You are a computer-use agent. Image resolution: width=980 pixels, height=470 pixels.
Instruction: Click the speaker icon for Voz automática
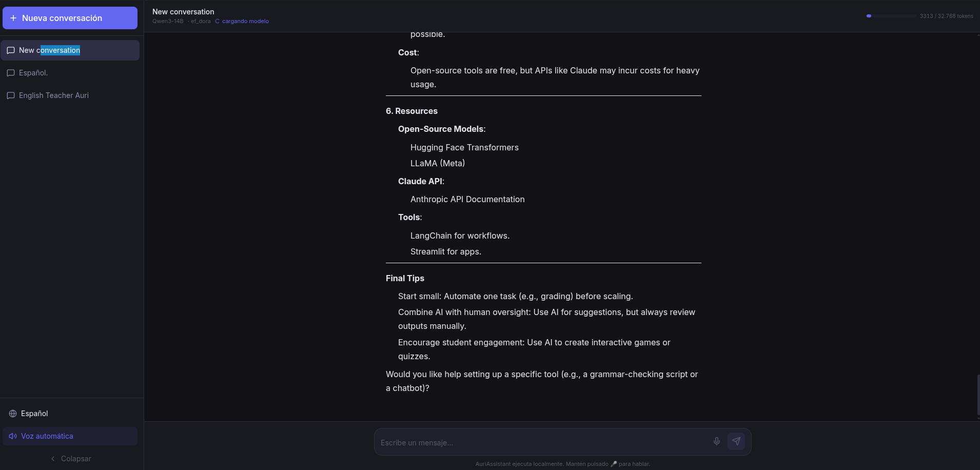coord(13,436)
